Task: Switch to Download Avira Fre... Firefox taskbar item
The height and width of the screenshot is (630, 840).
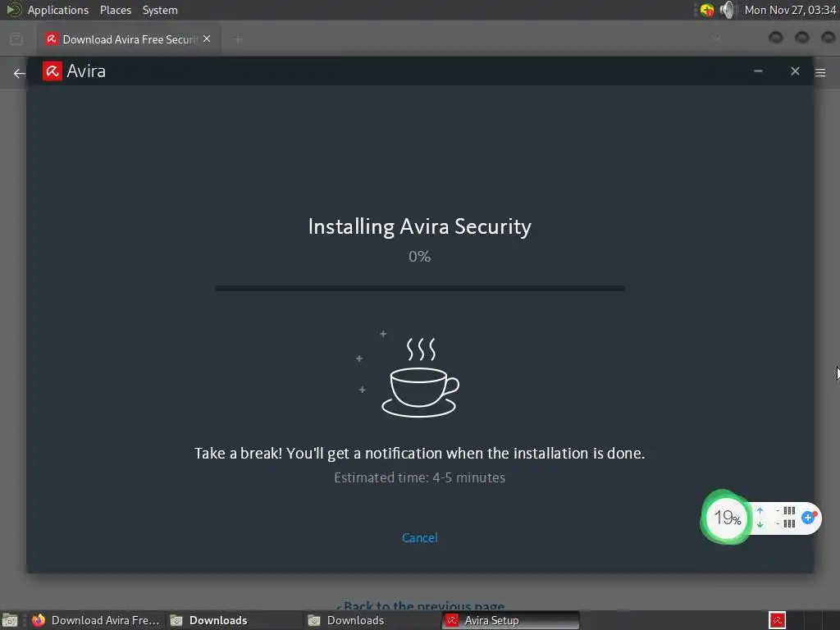Action: pos(95,620)
